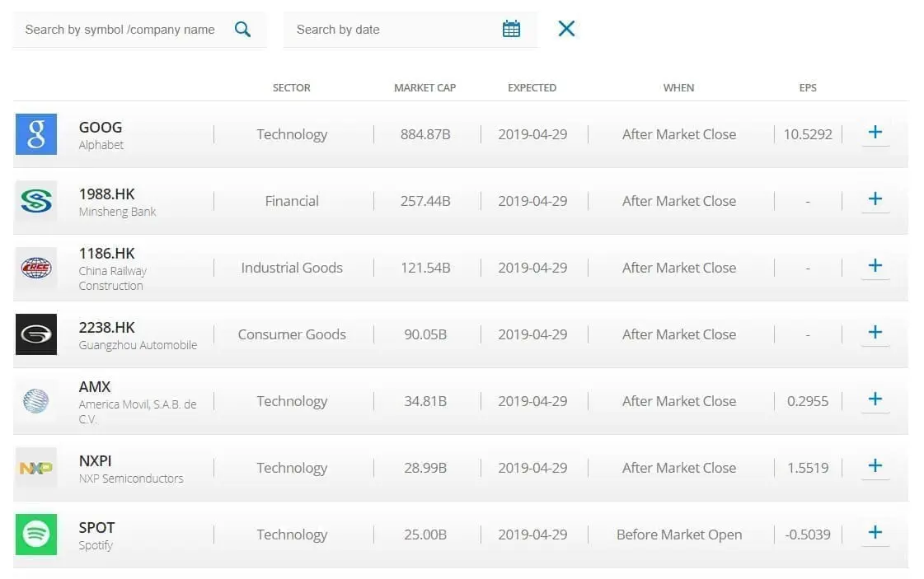Image resolution: width=924 pixels, height=579 pixels.
Task: Click the 28.99B market cap value
Action: click(424, 468)
